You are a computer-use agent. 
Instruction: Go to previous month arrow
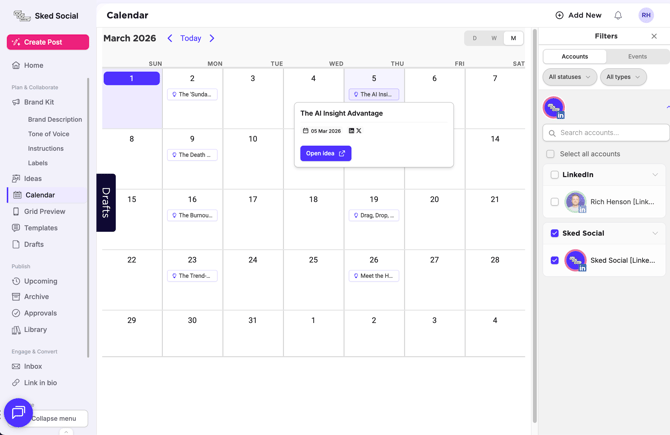(170, 38)
